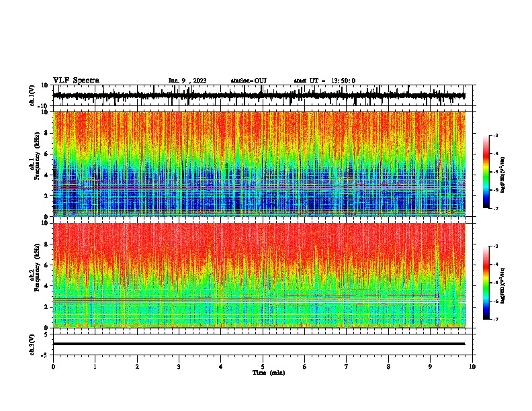Click tick label "5" on the Time axis
532x411 pixels.
tap(263, 367)
